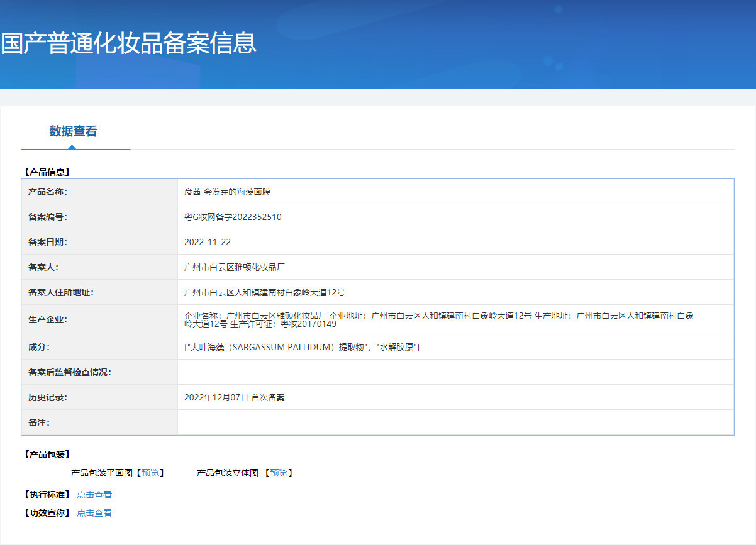Screen dimensions: 756x545
Task: Click the 生产企业 row label
Action: (48, 319)
